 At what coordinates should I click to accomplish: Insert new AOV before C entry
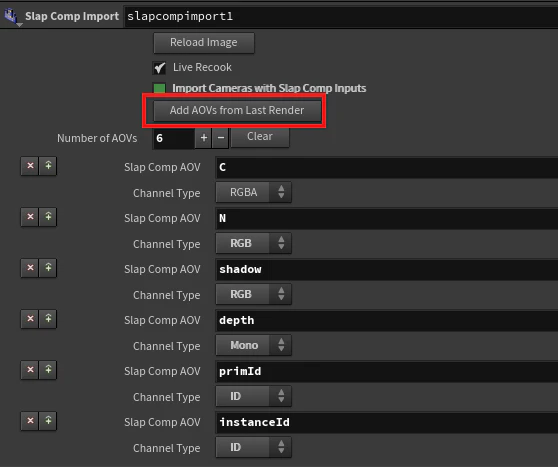point(48,166)
